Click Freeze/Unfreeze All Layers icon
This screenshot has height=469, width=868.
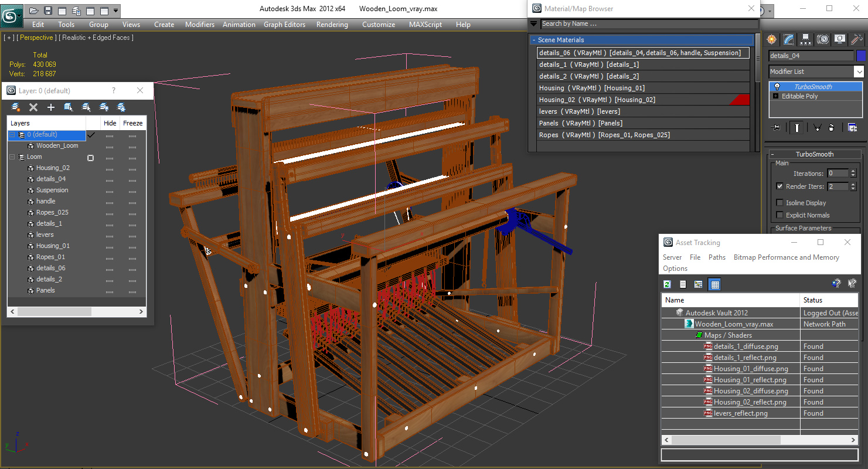point(121,107)
